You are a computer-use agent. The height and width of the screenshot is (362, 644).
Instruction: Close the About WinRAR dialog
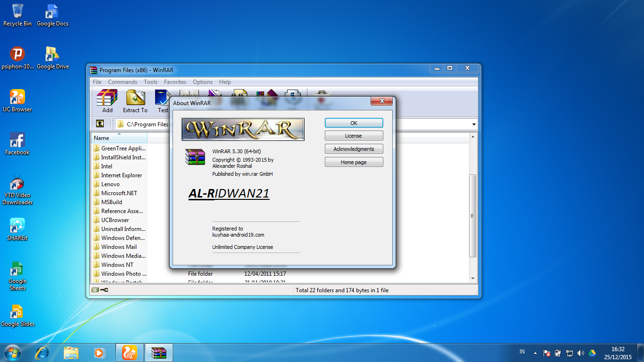tap(381, 101)
